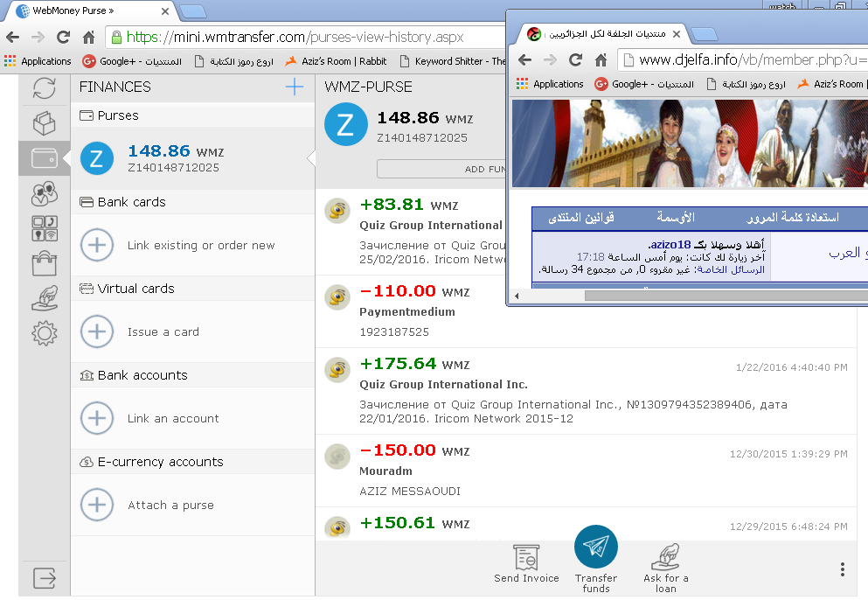Viewport: 868px width, 600px height.
Task: Select the Attach a purse option
Action: [170, 506]
